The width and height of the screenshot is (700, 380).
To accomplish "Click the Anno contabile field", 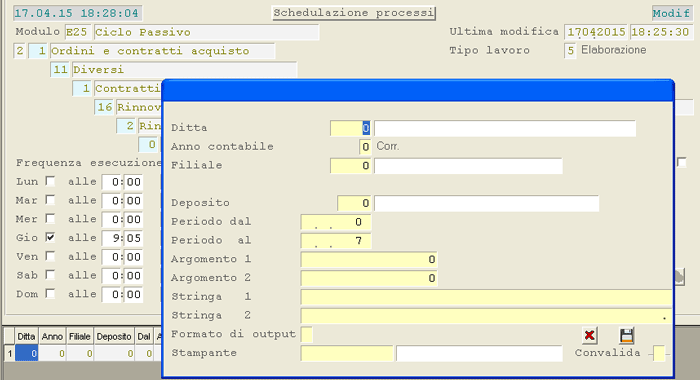I will tap(365, 147).
